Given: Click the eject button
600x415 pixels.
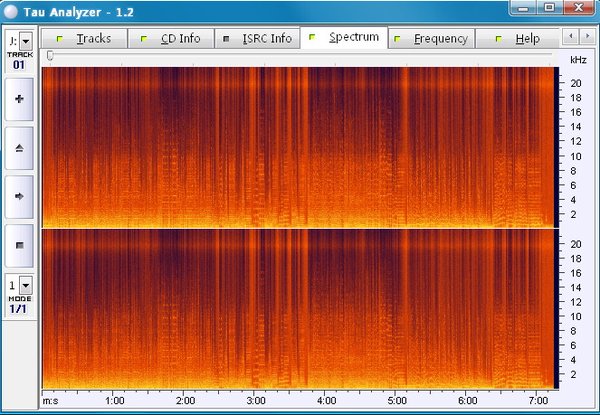Looking at the screenshot, I should coord(19,148).
